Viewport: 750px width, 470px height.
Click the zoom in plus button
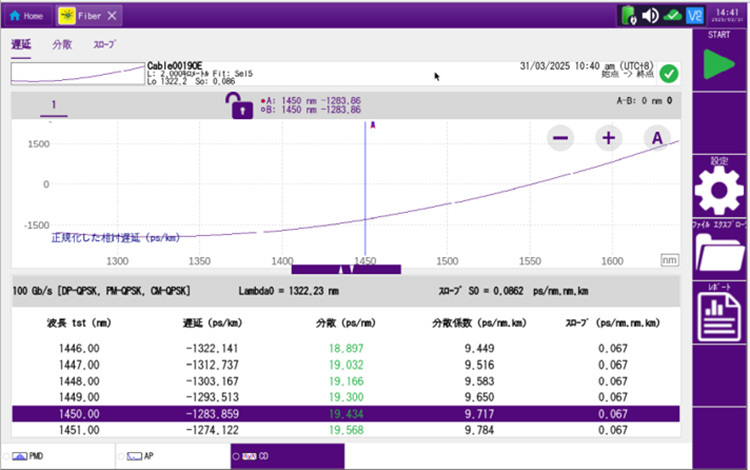[x=608, y=138]
